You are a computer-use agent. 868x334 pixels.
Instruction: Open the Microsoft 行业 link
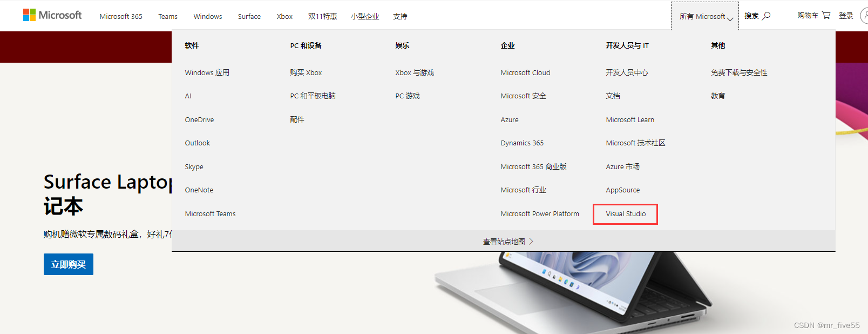pyautogui.click(x=523, y=190)
